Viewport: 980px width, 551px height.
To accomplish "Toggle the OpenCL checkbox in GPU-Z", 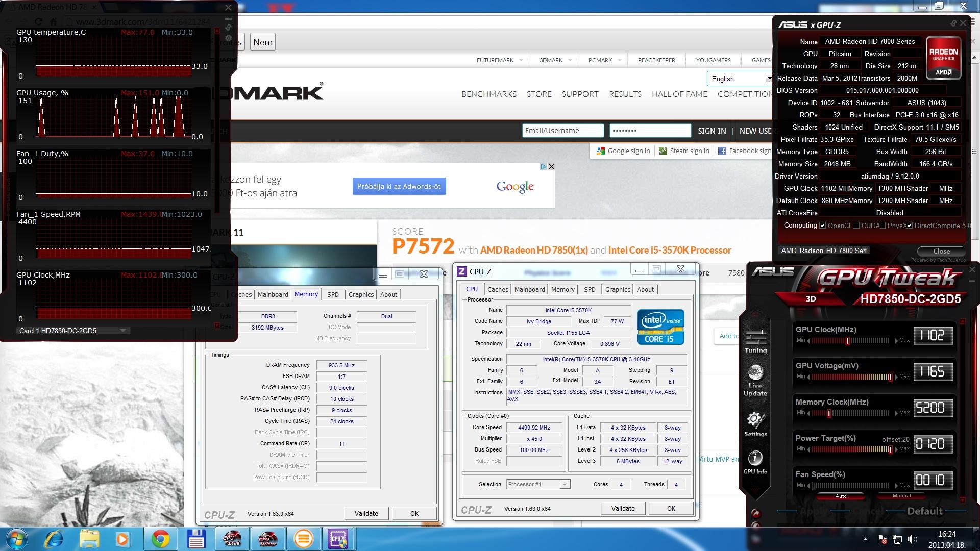I will tap(822, 226).
